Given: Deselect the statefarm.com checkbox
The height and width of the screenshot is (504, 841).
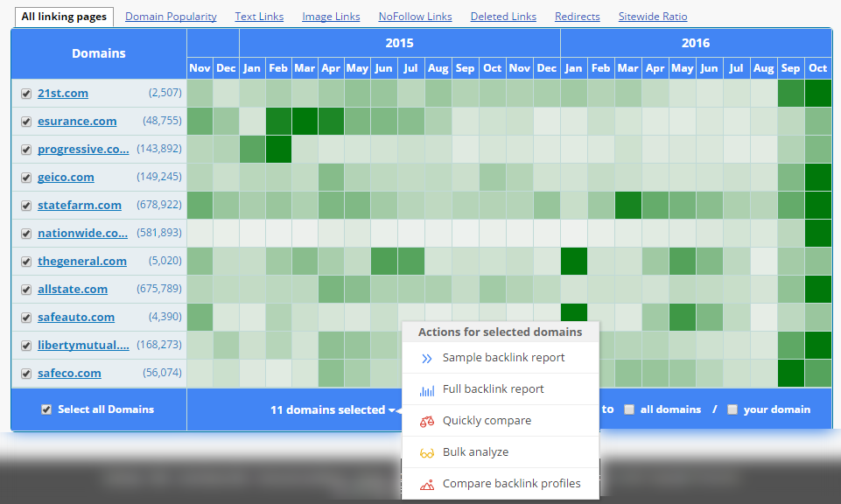Looking at the screenshot, I should [25, 206].
